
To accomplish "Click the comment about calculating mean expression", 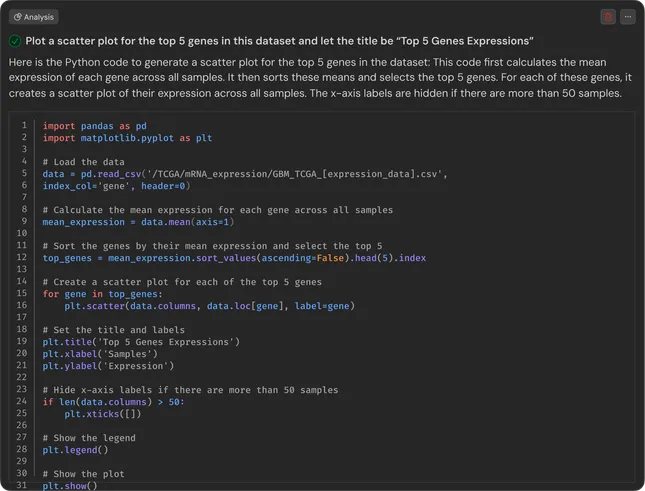I will pyautogui.click(x=218, y=210).
